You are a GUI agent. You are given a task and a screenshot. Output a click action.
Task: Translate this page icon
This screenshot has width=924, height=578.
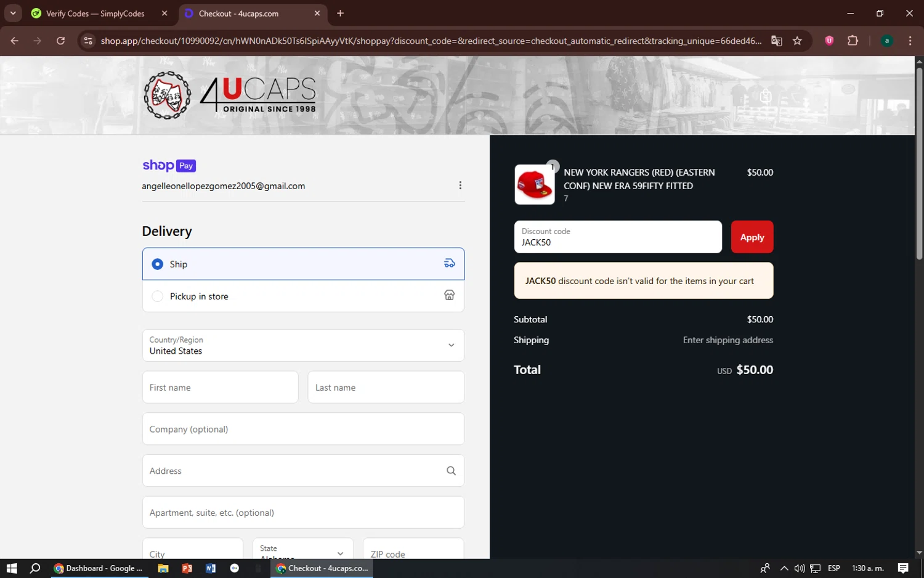point(776,41)
